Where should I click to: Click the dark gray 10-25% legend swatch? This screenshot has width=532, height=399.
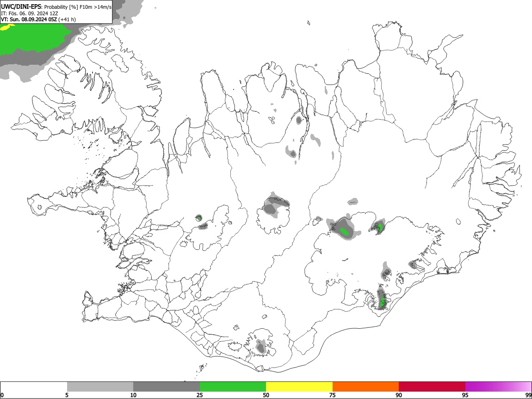pos(167,387)
